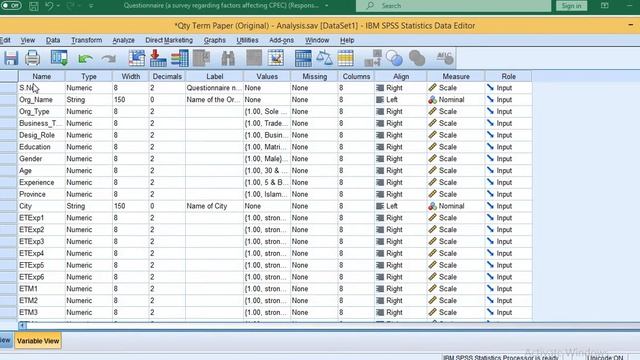Open the View menu
This screenshot has height=360, width=640.
pyautogui.click(x=28, y=40)
